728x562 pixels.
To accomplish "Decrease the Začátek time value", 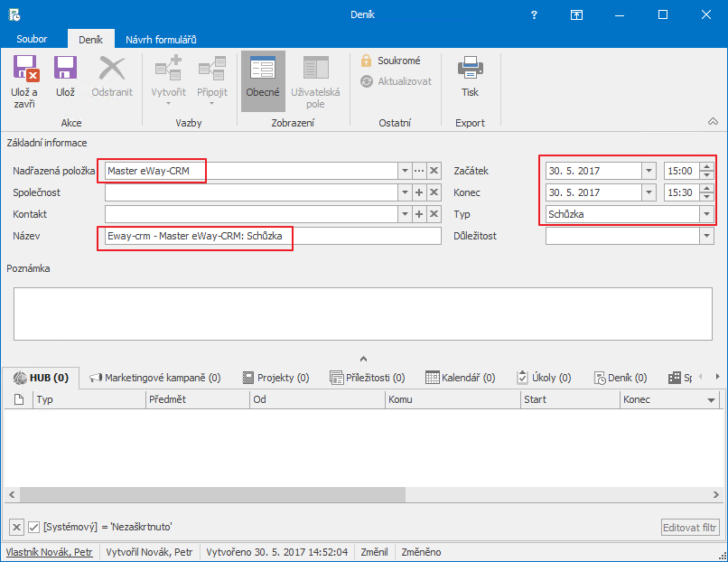I will [706, 175].
